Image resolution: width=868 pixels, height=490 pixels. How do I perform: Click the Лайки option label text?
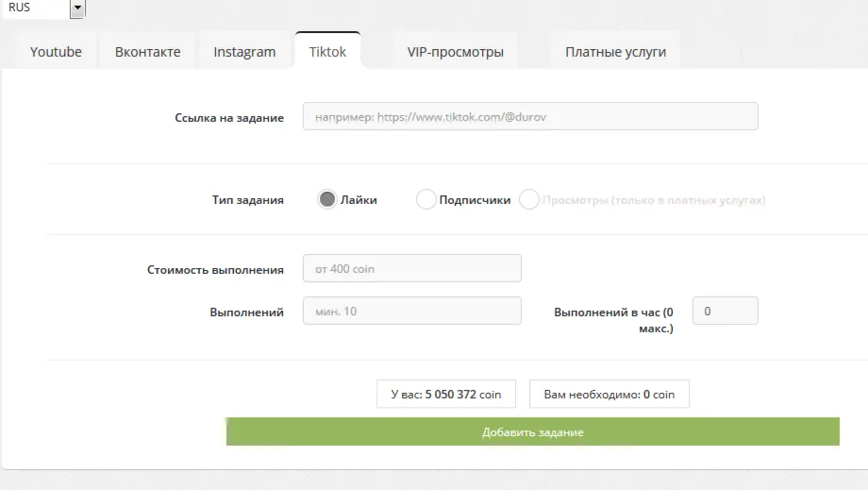(359, 200)
